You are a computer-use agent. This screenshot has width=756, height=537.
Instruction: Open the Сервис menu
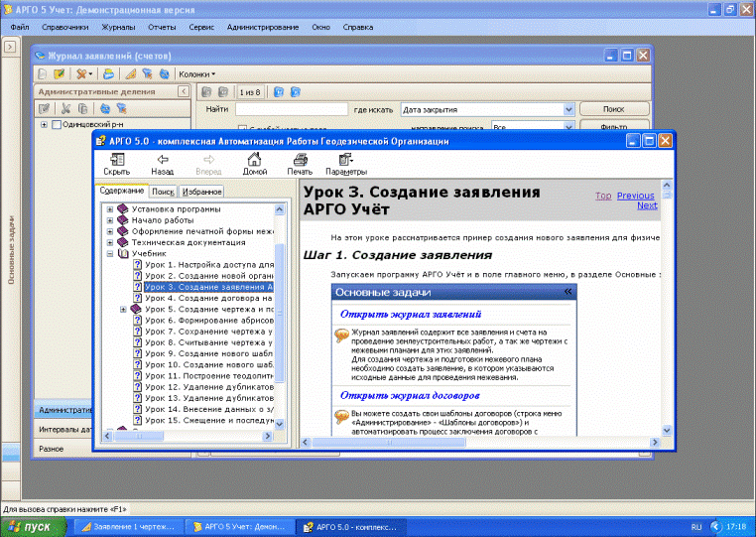pos(201,27)
